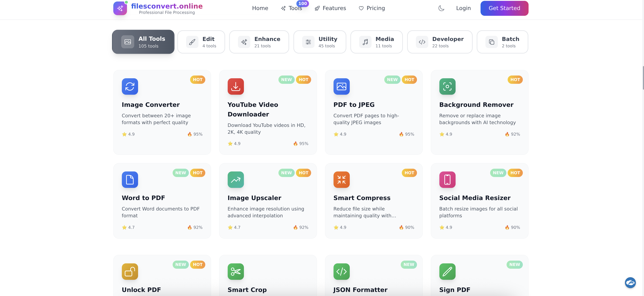Select the Media 11 tools tab

point(376,42)
